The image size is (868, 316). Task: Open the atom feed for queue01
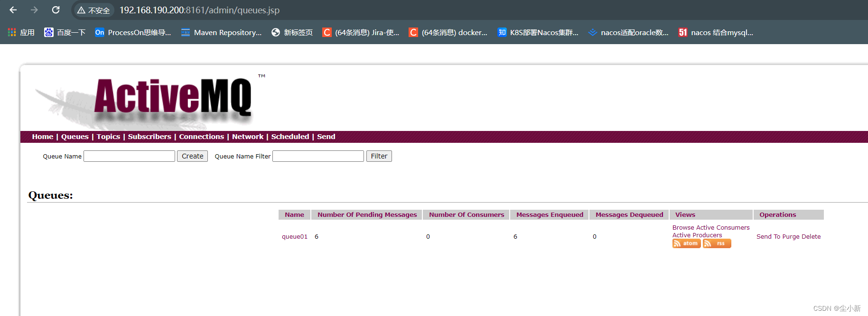coord(686,243)
